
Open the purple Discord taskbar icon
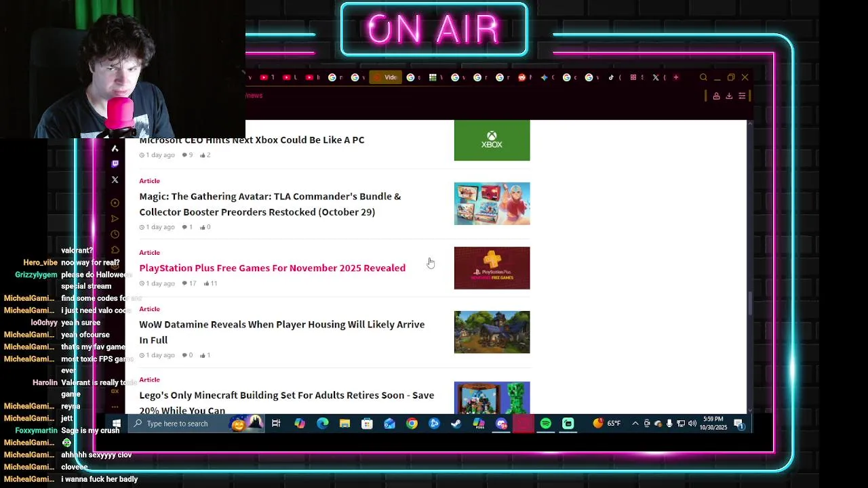point(501,424)
